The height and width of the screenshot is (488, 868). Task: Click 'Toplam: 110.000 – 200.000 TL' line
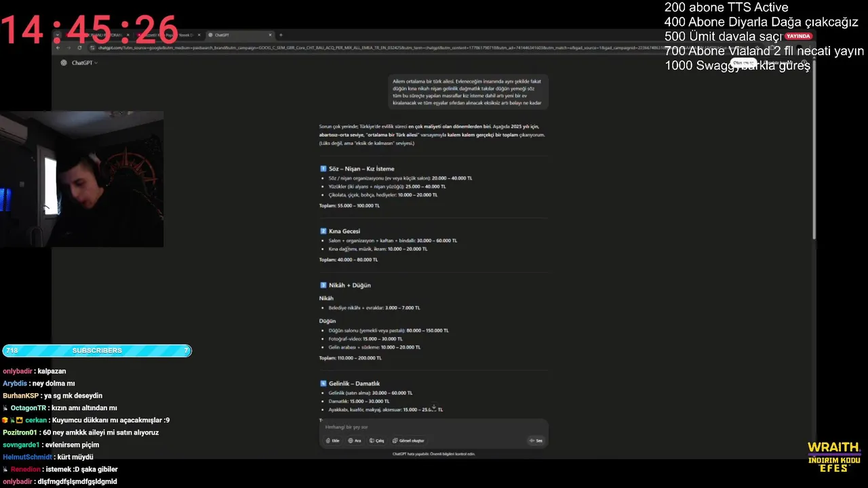[351, 358]
